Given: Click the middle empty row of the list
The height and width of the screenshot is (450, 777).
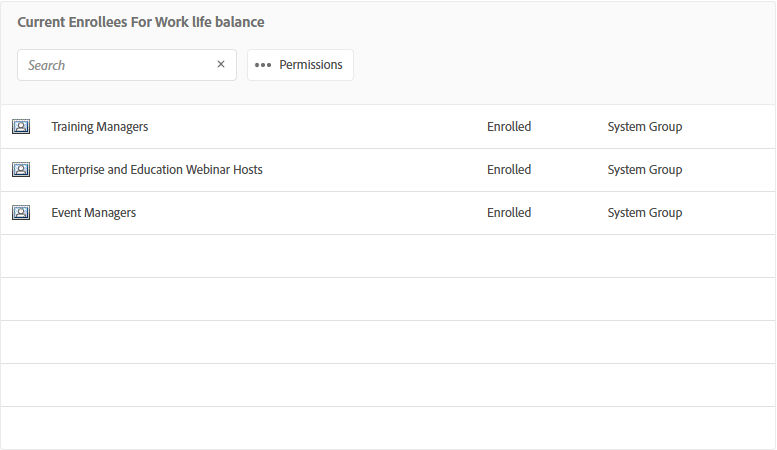Looking at the screenshot, I should [x=388, y=342].
